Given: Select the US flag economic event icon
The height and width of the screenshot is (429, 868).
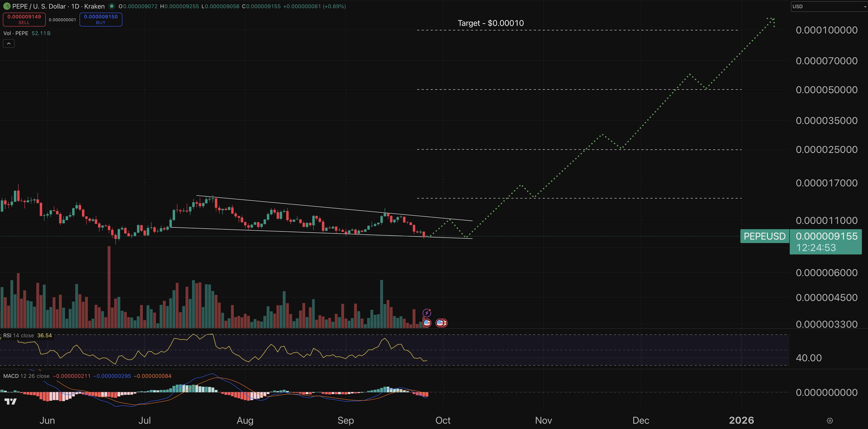Looking at the screenshot, I should (427, 323).
